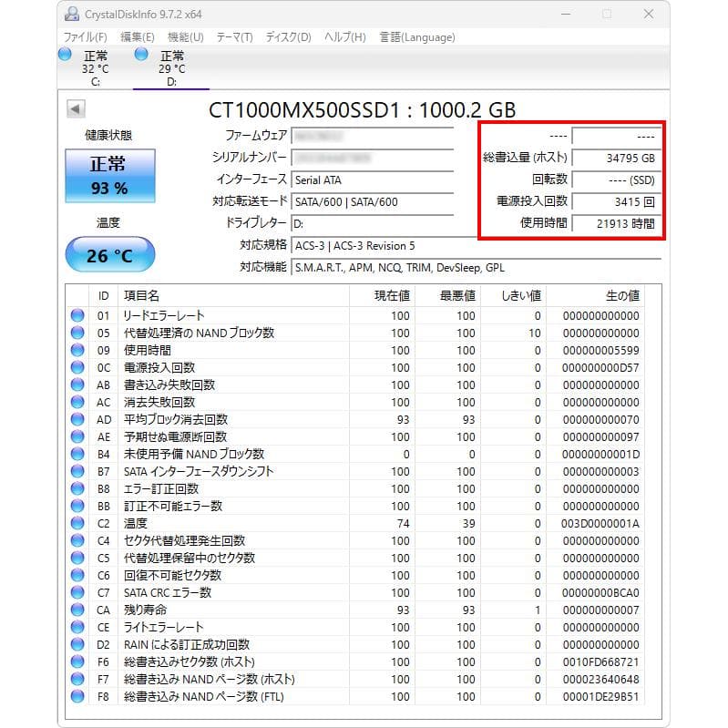Click status orb for AE 予期せぬ電源断回数

click(77, 437)
